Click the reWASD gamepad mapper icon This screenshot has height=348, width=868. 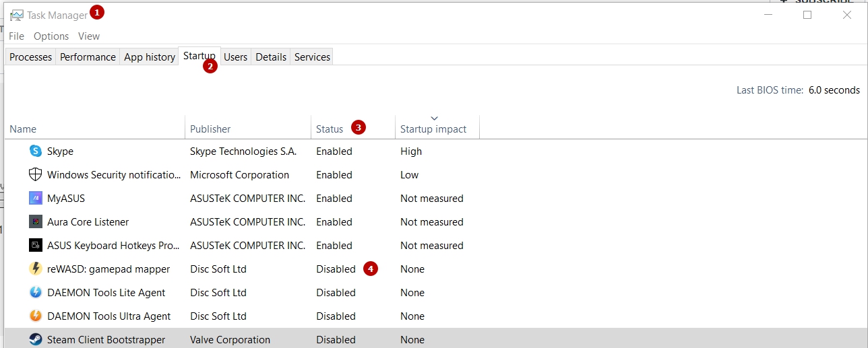pos(36,269)
